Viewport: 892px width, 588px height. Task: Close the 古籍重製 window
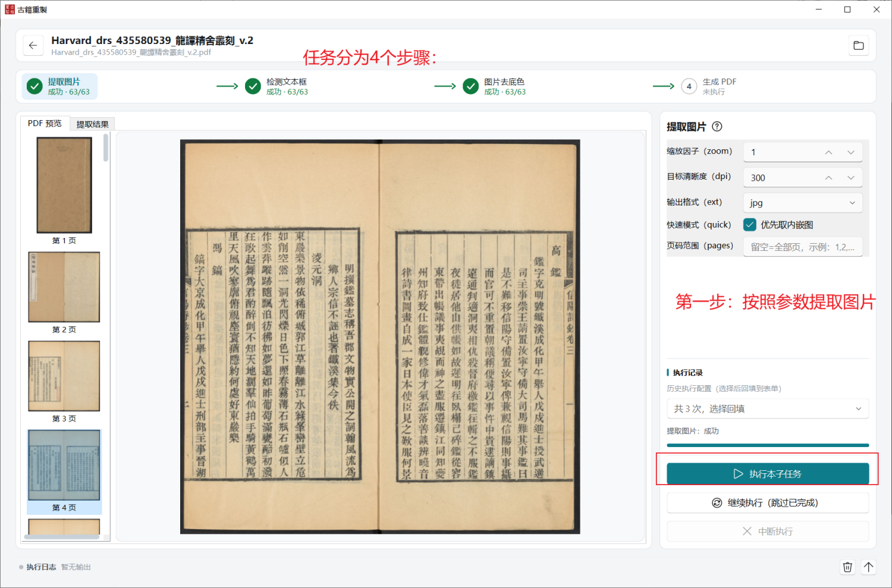tap(877, 10)
